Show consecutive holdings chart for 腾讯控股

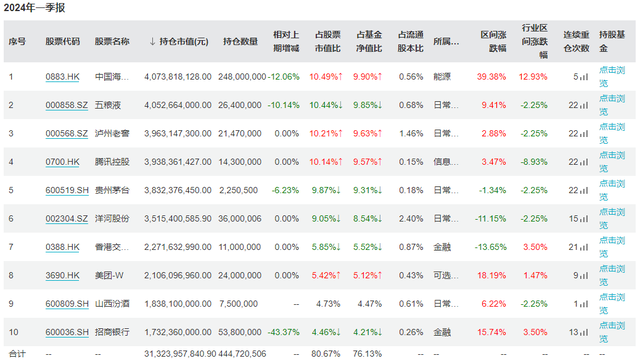[584, 162]
